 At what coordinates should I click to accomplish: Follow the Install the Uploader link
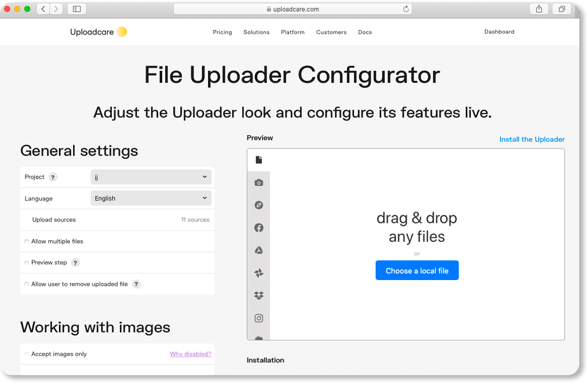[x=532, y=139]
